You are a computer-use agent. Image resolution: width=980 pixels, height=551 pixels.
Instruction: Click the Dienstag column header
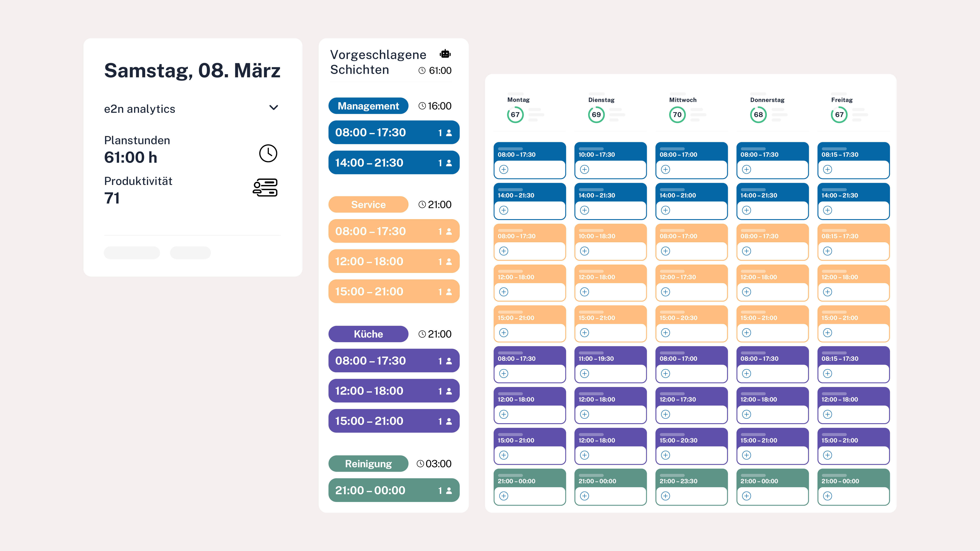coord(601,100)
